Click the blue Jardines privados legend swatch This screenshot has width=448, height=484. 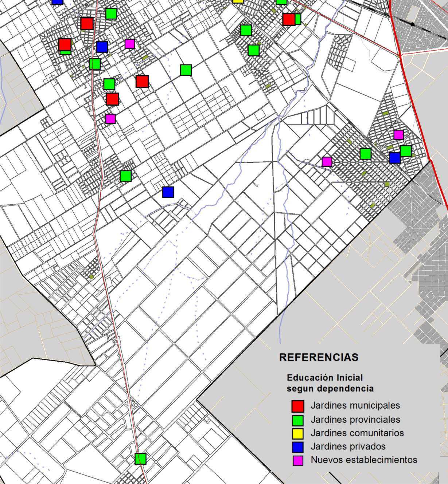[298, 447]
